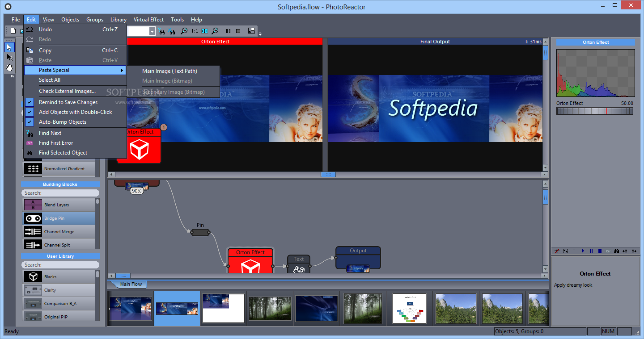Viewport: 644px width, 339px height.
Task: Click the crossed-out bypass icon in properties toolbar
Action: point(557,251)
